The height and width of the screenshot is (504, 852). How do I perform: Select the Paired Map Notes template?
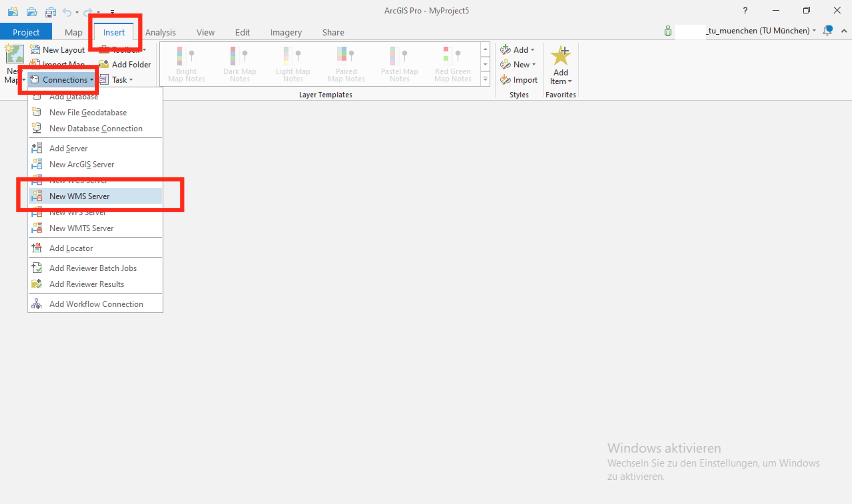pyautogui.click(x=346, y=65)
